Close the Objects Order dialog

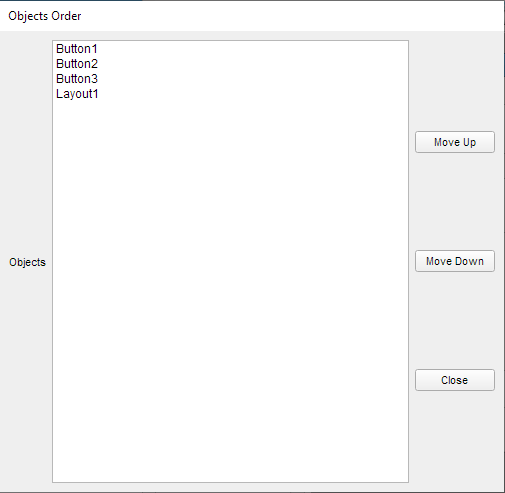tap(455, 380)
